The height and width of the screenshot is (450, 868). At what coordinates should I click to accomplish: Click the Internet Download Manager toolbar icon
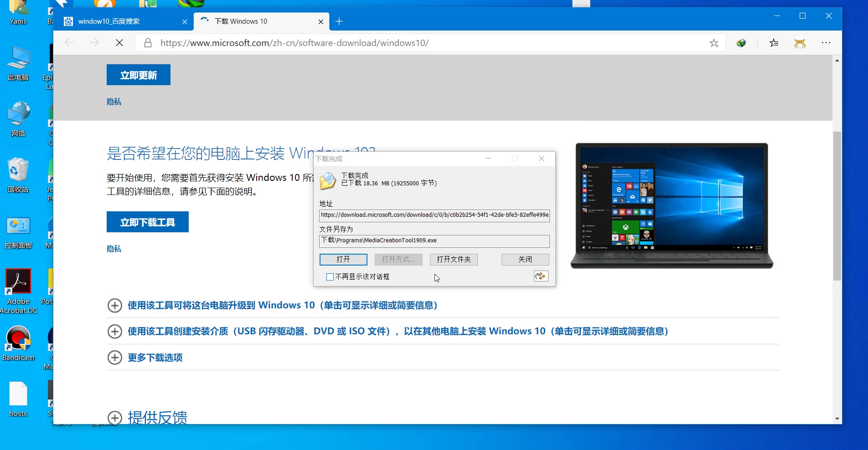coord(741,43)
